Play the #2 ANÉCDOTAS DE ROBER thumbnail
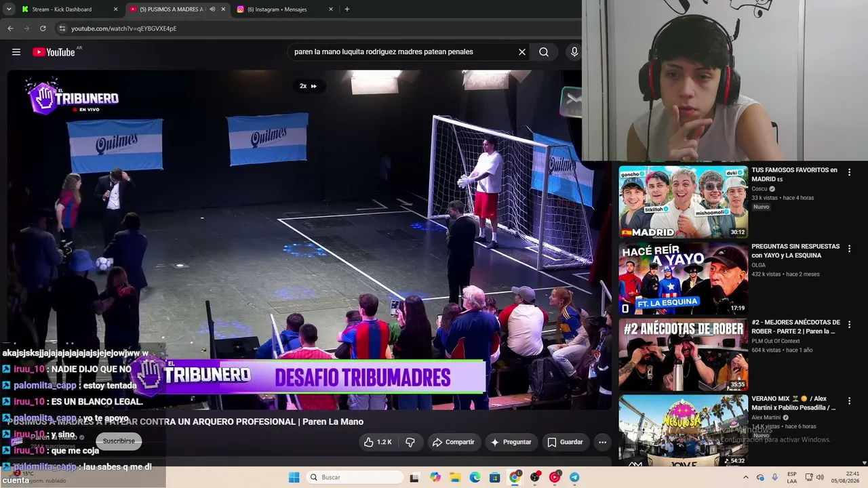The height and width of the screenshot is (488, 868). point(683,354)
